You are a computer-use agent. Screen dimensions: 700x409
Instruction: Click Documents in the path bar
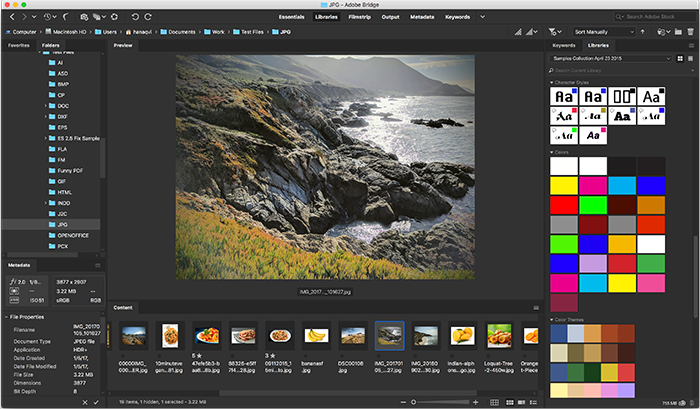182,32
